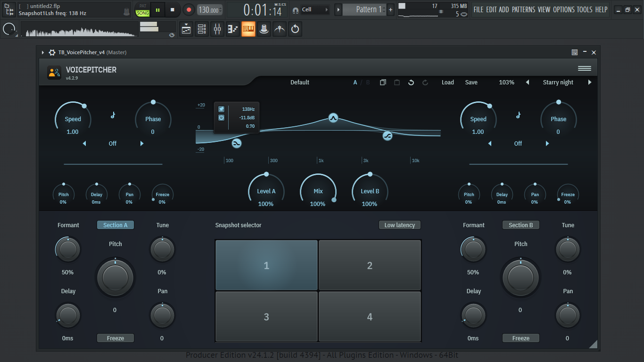Click the peak EQ node
The image size is (644, 362).
click(333, 118)
